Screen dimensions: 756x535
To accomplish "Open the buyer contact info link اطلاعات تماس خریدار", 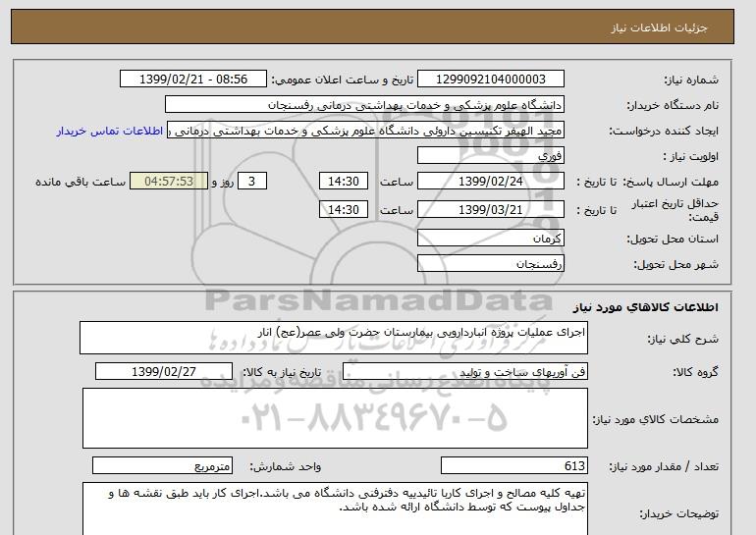I will point(109,132).
